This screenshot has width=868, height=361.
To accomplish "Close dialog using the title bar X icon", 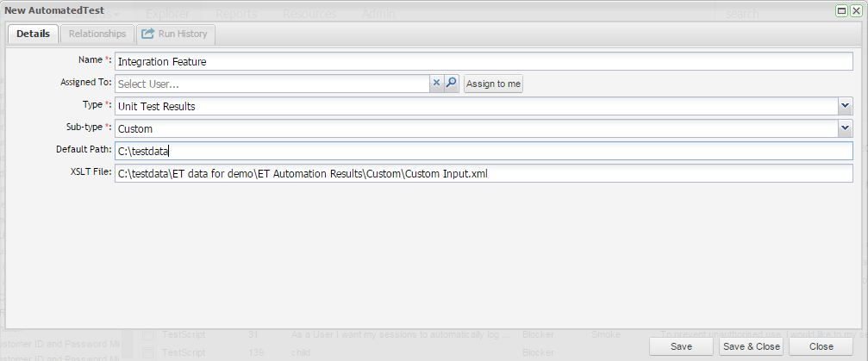I will (x=857, y=10).
